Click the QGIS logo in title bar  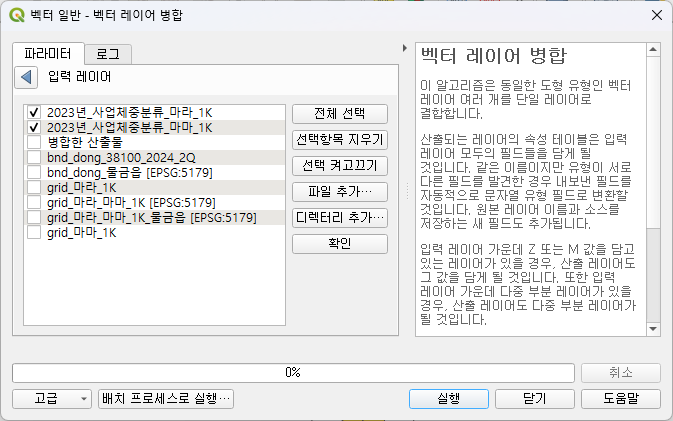pyautogui.click(x=17, y=15)
